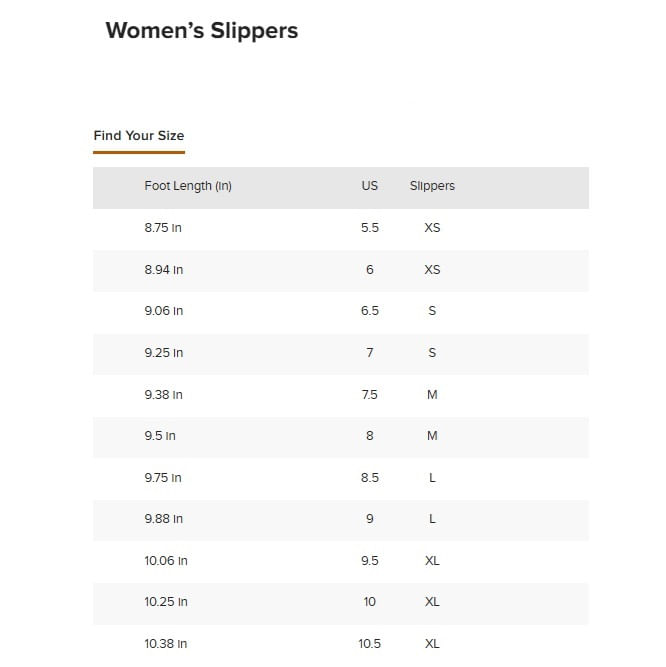The width and height of the screenshot is (666, 667).
Task: Click the Foot Length (in) column header
Action: 188,186
